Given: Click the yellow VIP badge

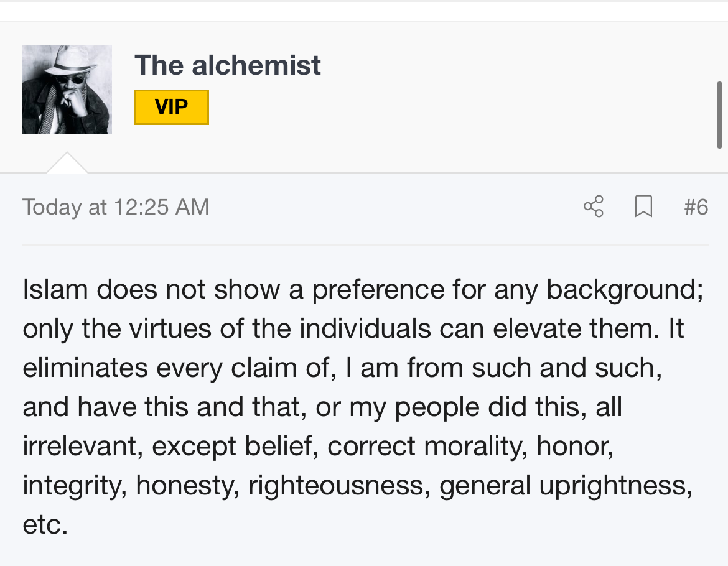Looking at the screenshot, I should tap(171, 107).
